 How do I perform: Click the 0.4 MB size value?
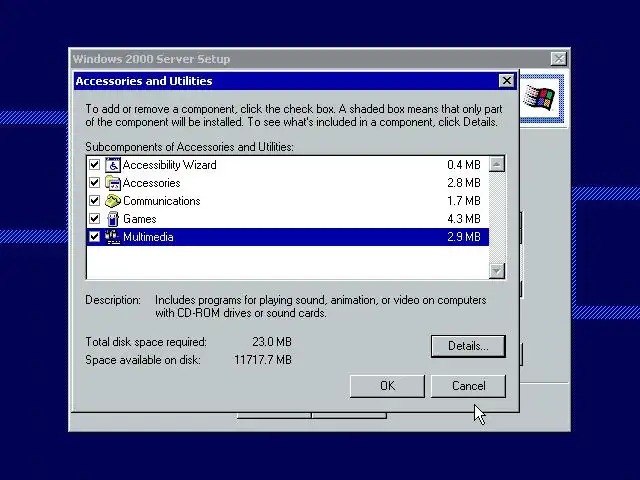[x=464, y=165]
